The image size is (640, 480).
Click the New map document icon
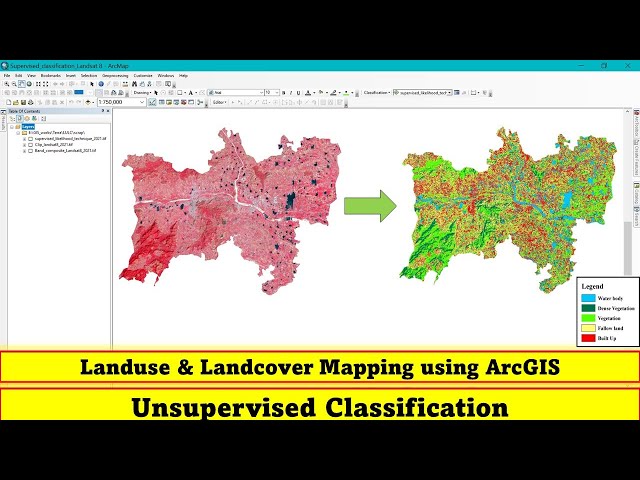pyautogui.click(x=9, y=102)
